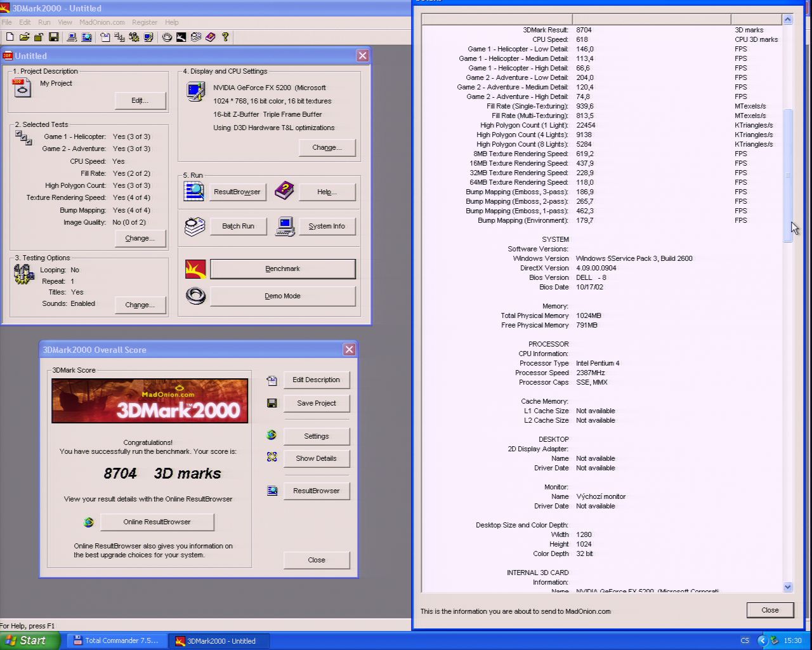Click the My Project description icon
The height and width of the screenshot is (650, 812).
tap(22, 88)
